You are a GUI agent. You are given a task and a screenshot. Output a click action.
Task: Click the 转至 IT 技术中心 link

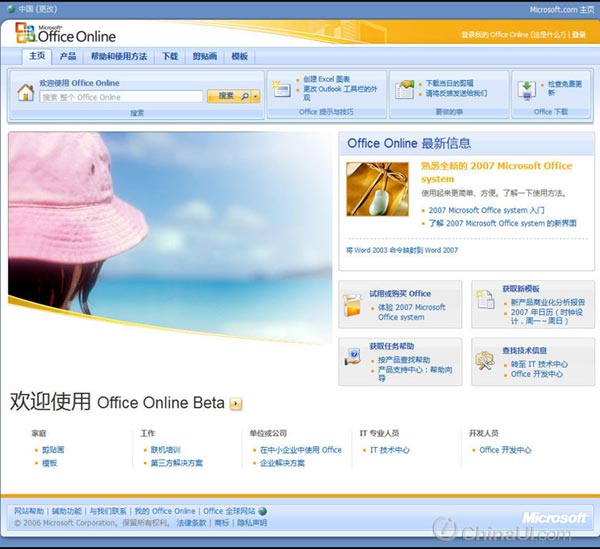(539, 364)
